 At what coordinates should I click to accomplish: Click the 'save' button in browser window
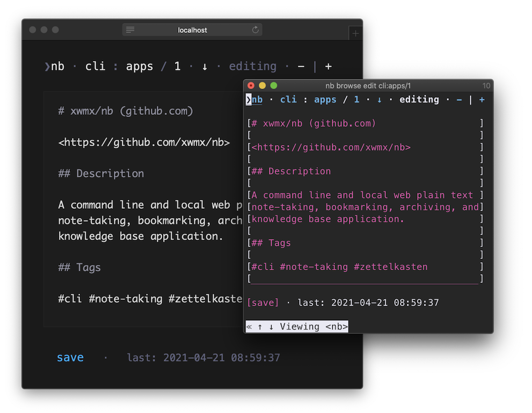[70, 357]
